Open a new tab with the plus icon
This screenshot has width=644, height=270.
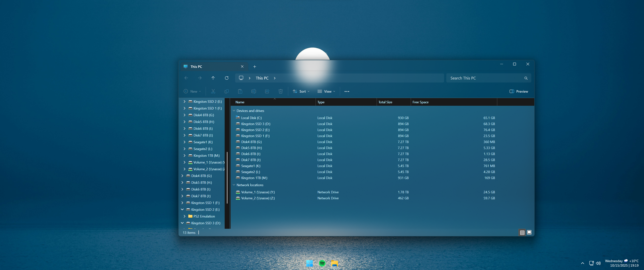point(254,67)
